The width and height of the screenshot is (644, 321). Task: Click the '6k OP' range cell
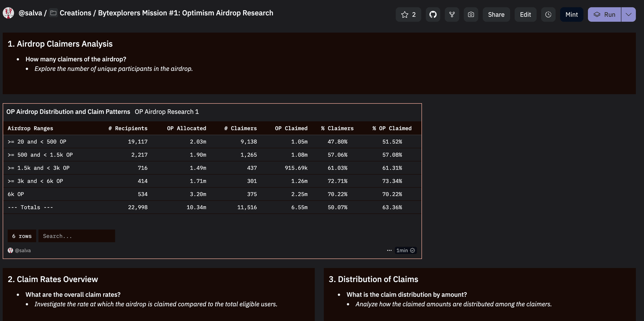(x=16, y=194)
